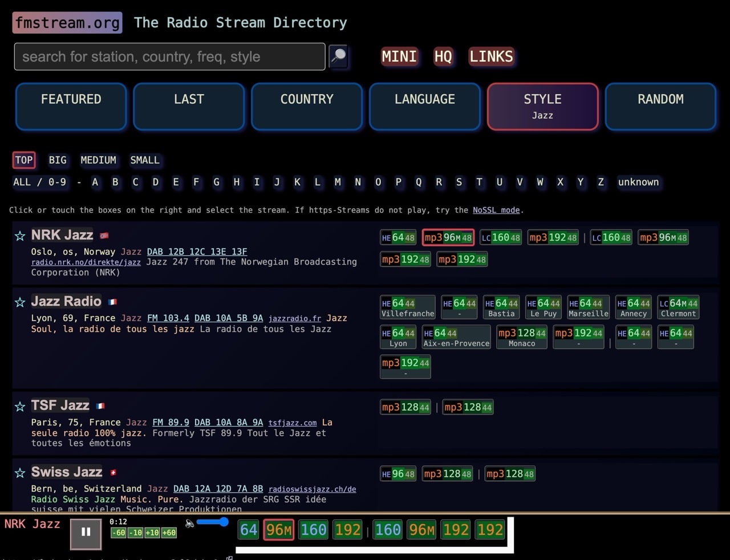730x560 pixels.
Task: Play Jazz Radio Bastia stream
Action: pyautogui.click(x=501, y=307)
